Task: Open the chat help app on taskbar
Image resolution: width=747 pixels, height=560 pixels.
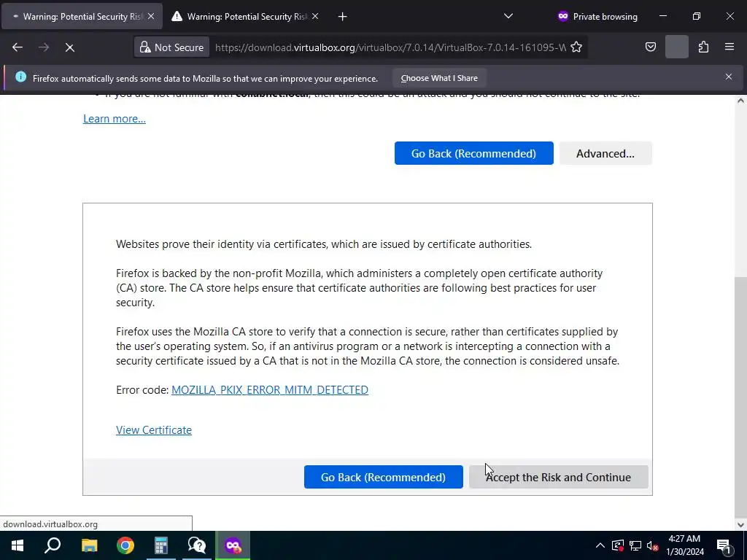Action: 197,545
